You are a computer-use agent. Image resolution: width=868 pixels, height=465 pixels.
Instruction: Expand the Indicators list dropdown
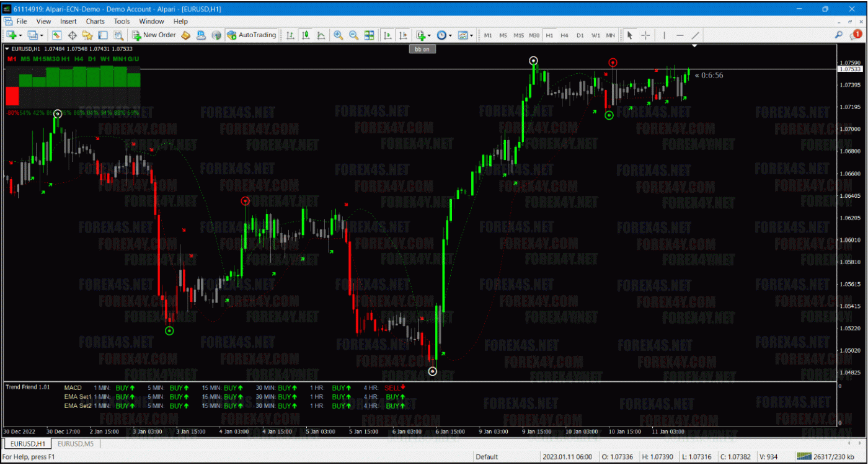(x=429, y=35)
